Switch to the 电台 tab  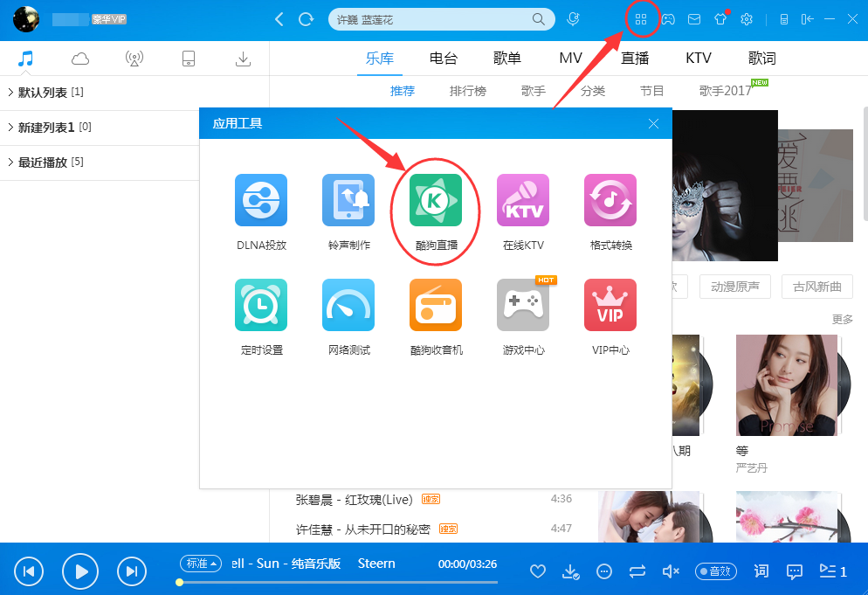tap(443, 58)
